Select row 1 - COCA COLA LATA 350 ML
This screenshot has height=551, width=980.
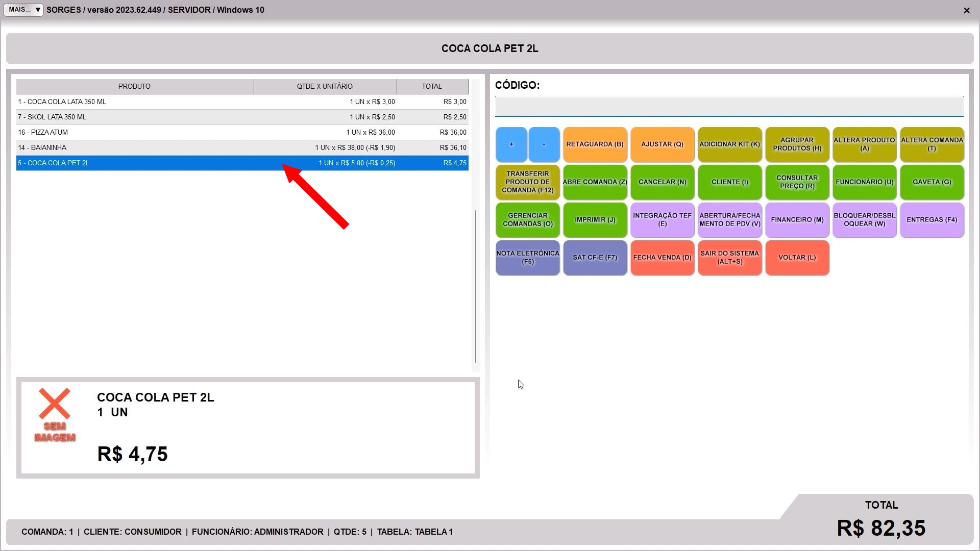pos(242,102)
